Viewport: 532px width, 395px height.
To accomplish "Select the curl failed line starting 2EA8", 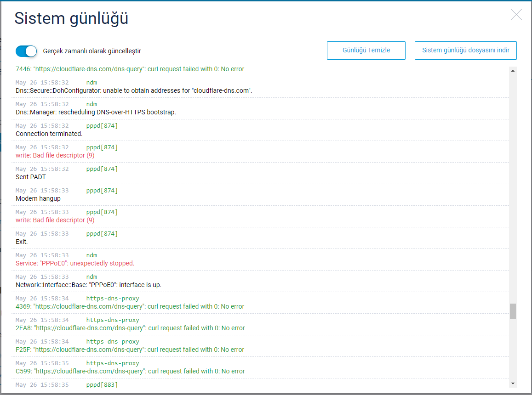I will (x=130, y=328).
